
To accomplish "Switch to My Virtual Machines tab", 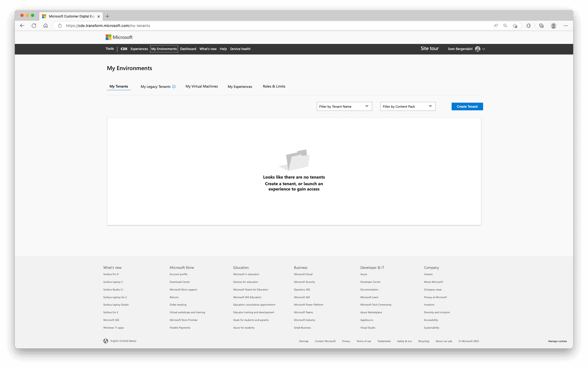I will click(202, 87).
